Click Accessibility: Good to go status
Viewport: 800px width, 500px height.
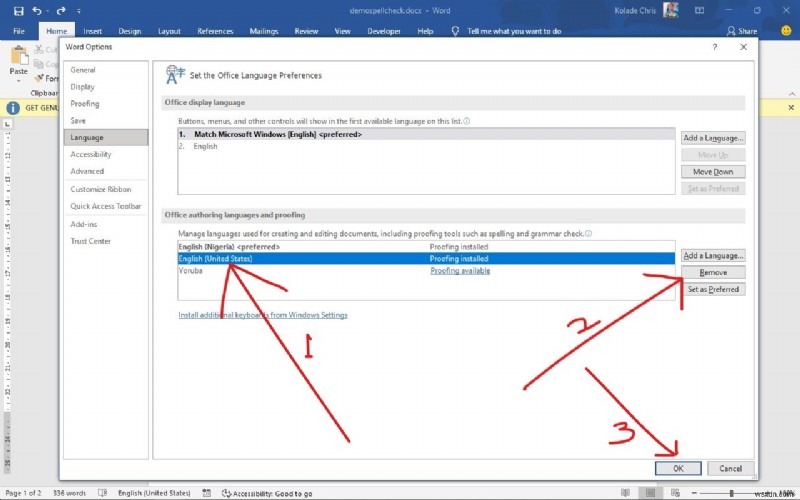267,493
